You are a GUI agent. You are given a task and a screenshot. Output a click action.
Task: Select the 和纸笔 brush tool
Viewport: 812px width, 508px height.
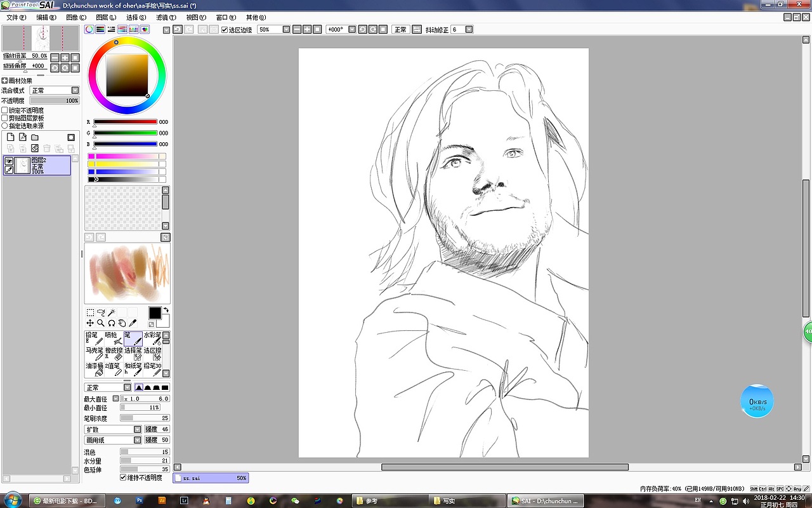(x=133, y=370)
